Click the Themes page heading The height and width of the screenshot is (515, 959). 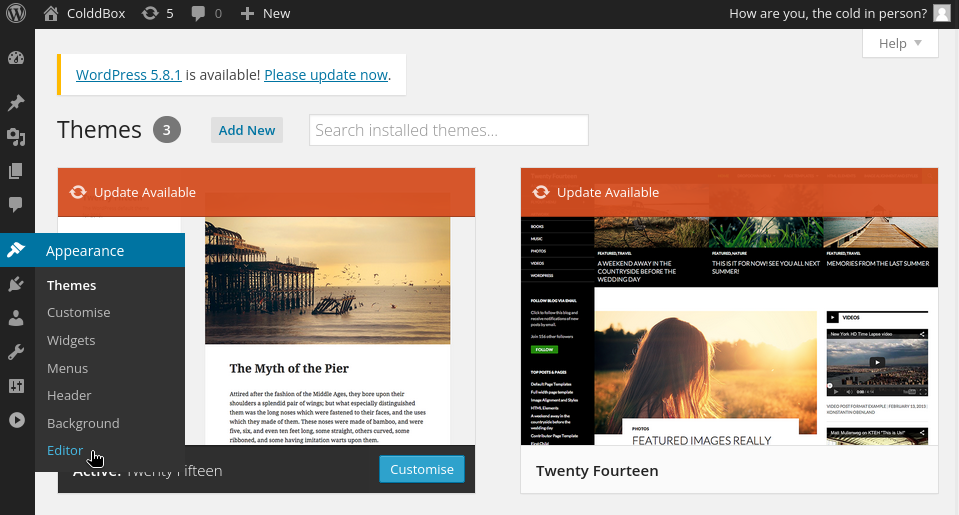99,130
